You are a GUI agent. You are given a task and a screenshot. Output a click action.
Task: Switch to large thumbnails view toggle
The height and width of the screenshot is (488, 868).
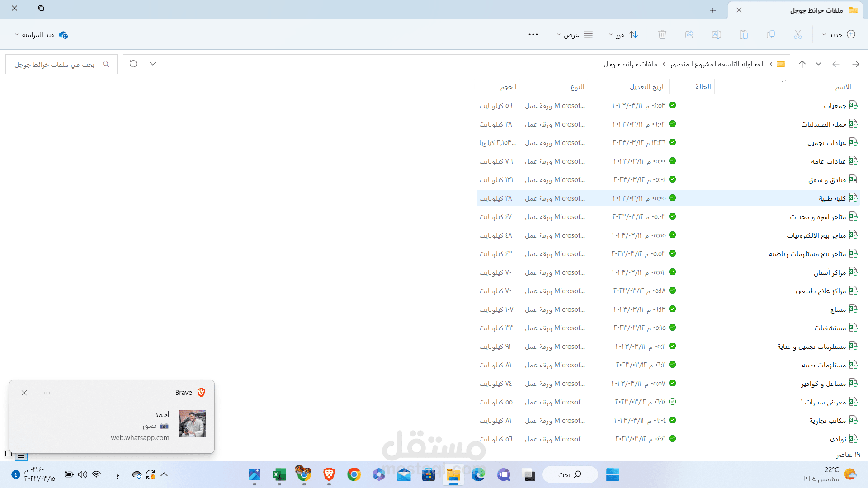9,454
